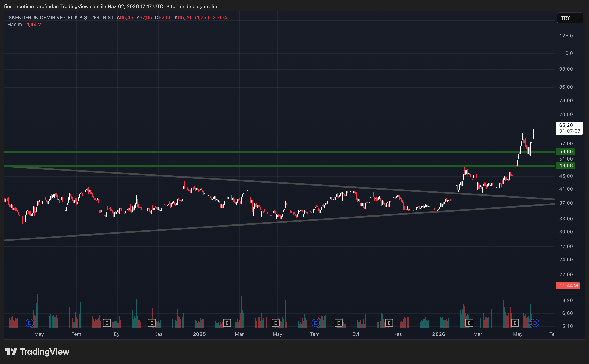This screenshot has height=364, width=589.
Task: Click the 2025 year label on time axis
Action: [x=199, y=334]
